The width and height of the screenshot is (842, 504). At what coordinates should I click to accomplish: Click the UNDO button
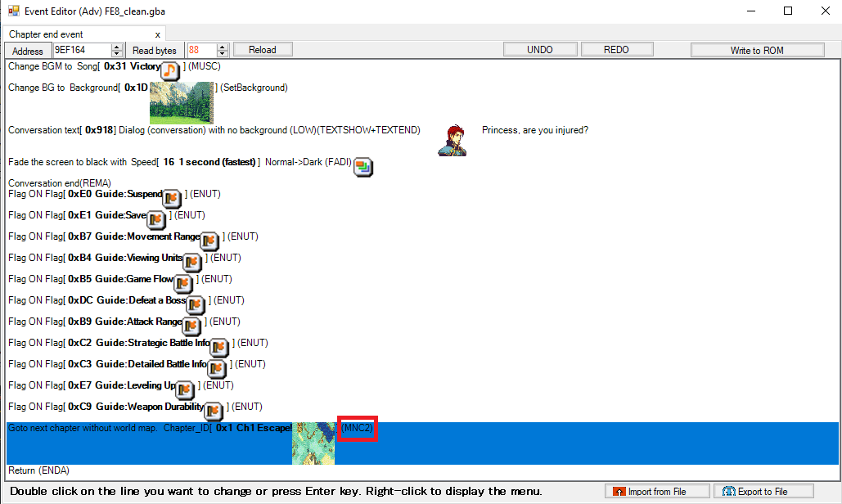(539, 50)
